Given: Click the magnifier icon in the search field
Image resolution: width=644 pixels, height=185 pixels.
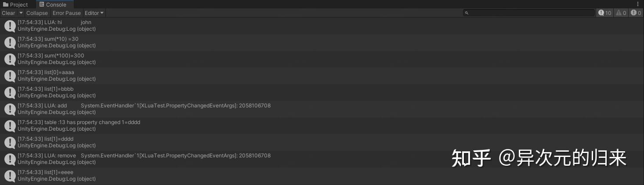Looking at the screenshot, I should (x=467, y=13).
